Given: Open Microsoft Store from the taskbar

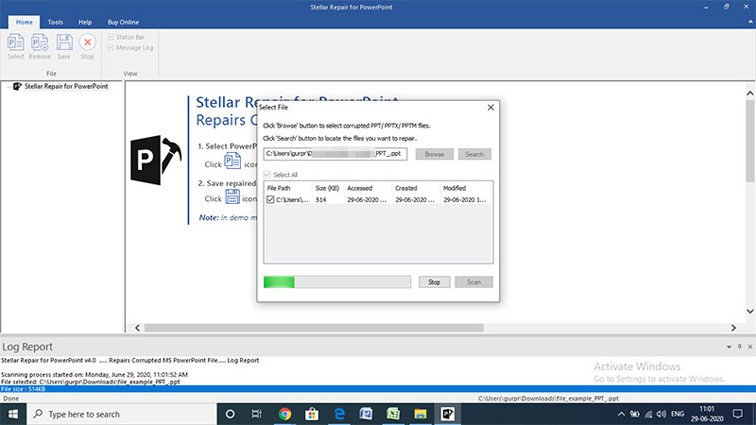Looking at the screenshot, I should (x=312, y=414).
